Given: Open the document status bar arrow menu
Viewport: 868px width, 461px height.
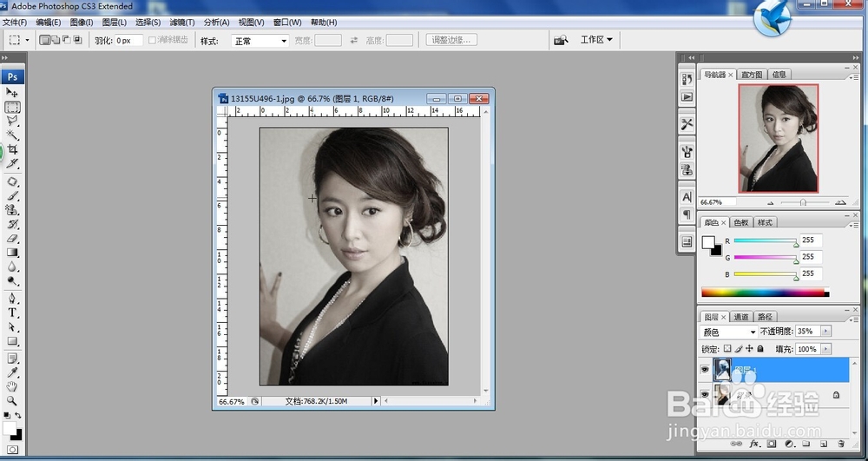Looking at the screenshot, I should tap(376, 401).
